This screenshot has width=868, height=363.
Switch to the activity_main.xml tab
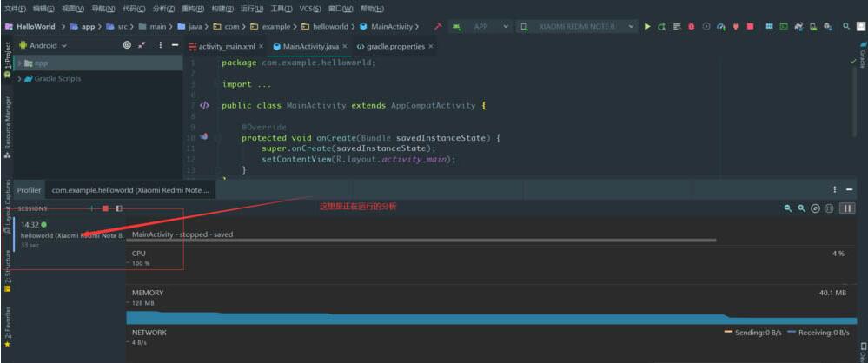(x=226, y=46)
